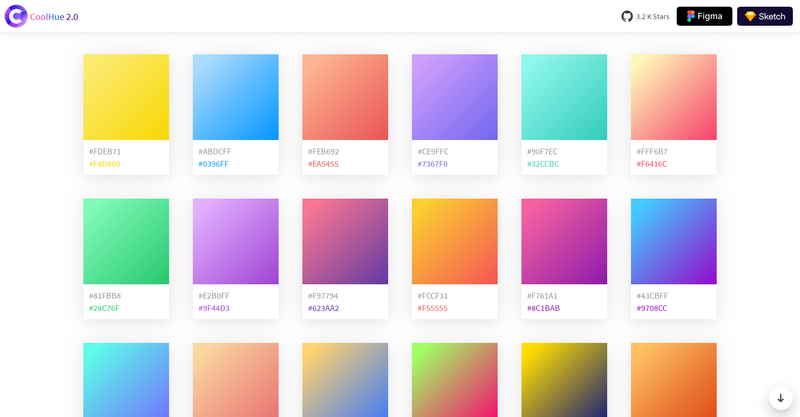Viewport: 800px width, 417px height.
Task: Select the blue #ABDCFF gradient swatch
Action: [x=236, y=97]
